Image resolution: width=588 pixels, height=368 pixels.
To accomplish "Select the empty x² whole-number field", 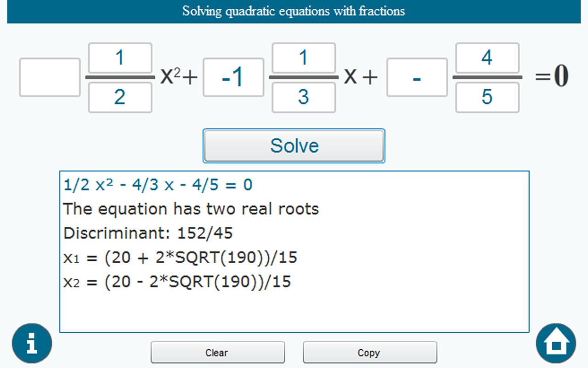I will click(50, 77).
